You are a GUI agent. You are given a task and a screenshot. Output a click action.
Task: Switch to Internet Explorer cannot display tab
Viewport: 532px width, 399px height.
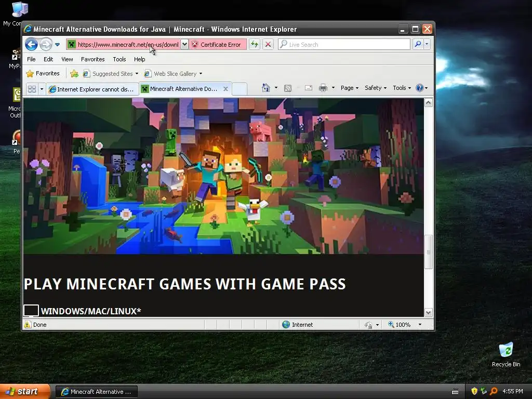point(92,89)
